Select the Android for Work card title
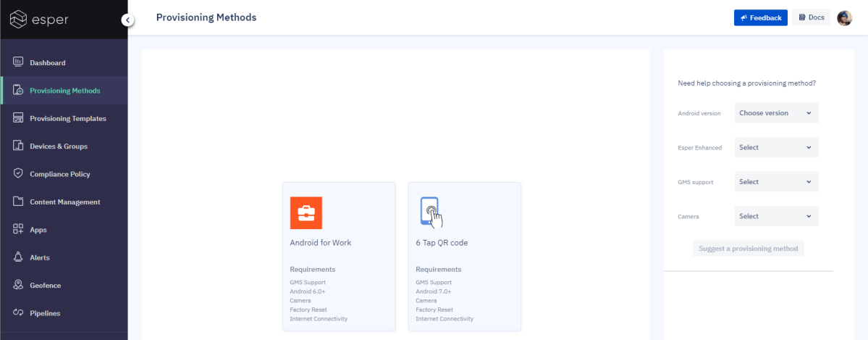This screenshot has height=340, width=868. [x=321, y=242]
